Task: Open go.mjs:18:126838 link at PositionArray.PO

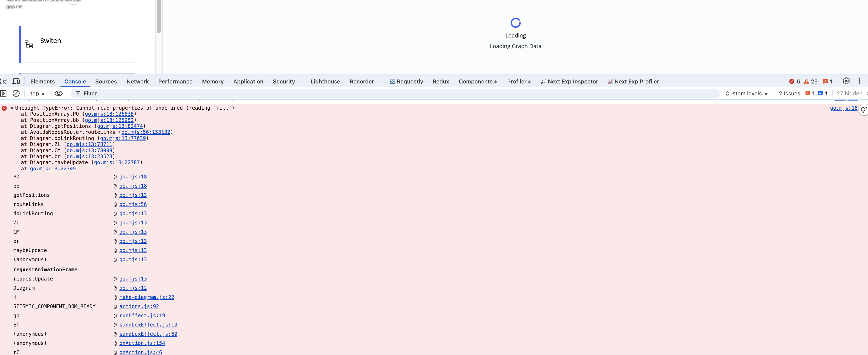Action: [x=109, y=114]
